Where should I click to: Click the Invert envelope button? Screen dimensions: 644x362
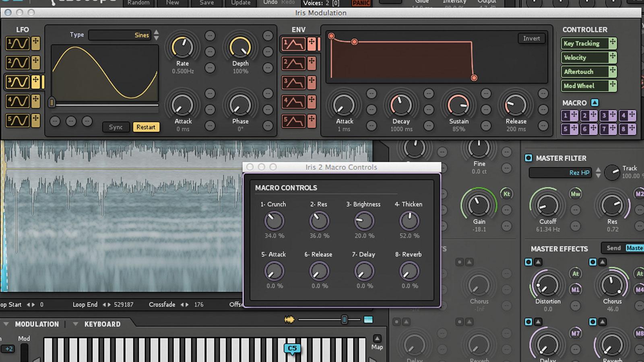[531, 39]
